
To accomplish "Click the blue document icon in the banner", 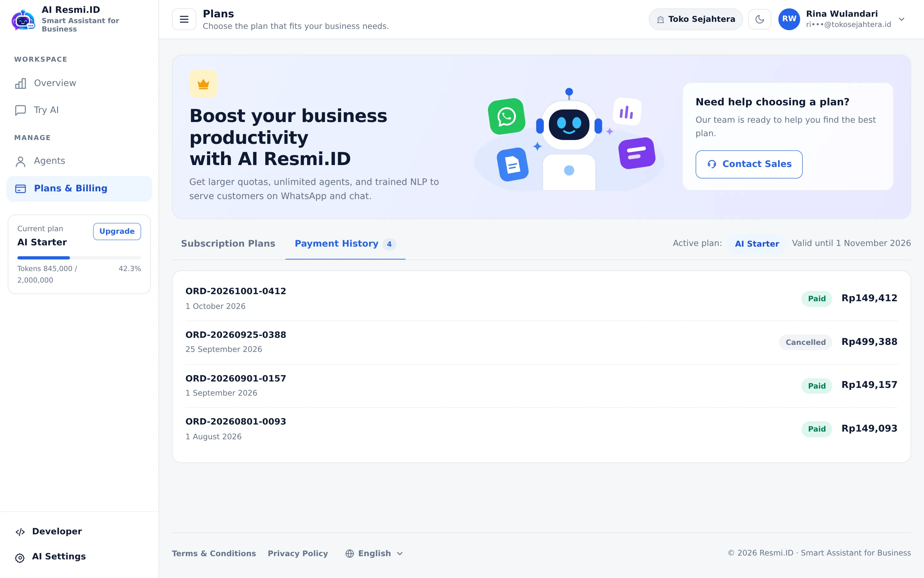I will (513, 164).
